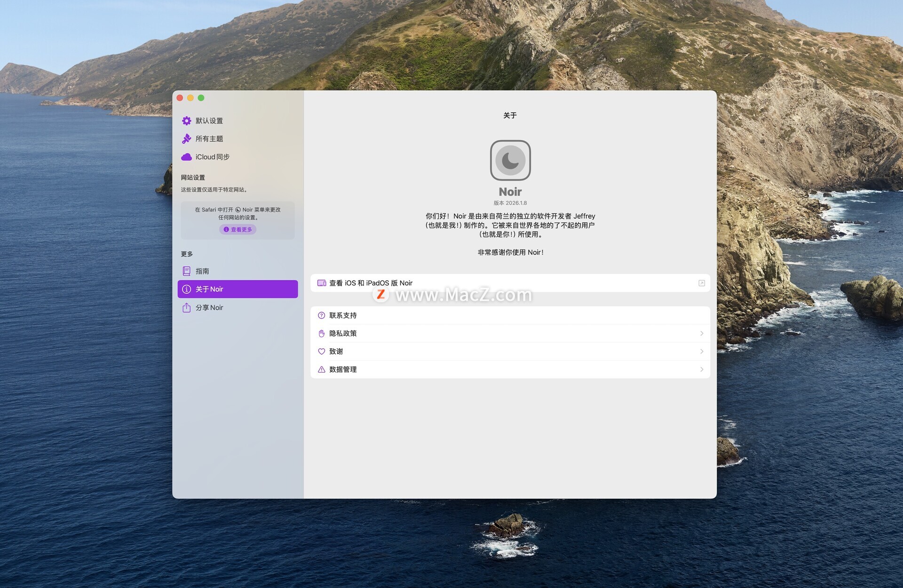
Task: Click the external link arrow icon on the iOS row
Action: point(701,283)
